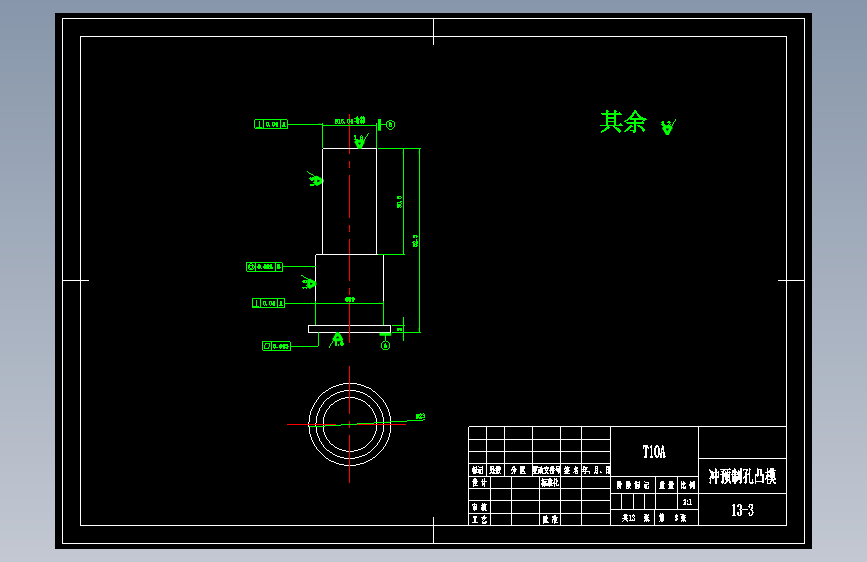The image size is (867, 562).
Task: Pick the outermost circle in the top view
Action: coord(349,383)
